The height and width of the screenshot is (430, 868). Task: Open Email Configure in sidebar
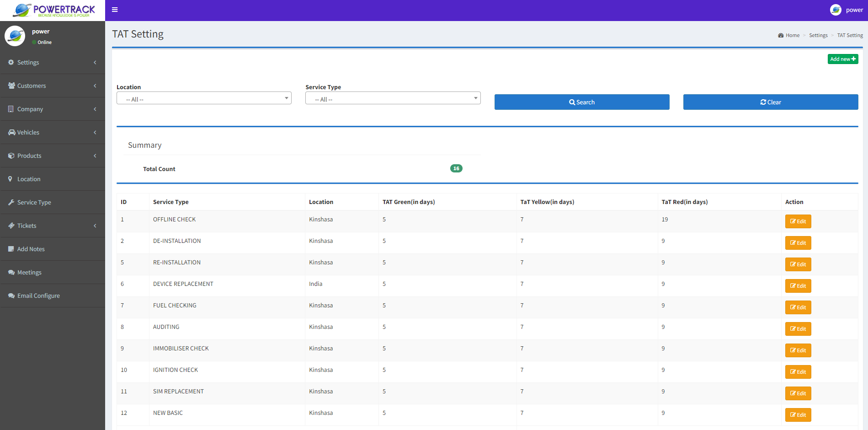(x=38, y=296)
